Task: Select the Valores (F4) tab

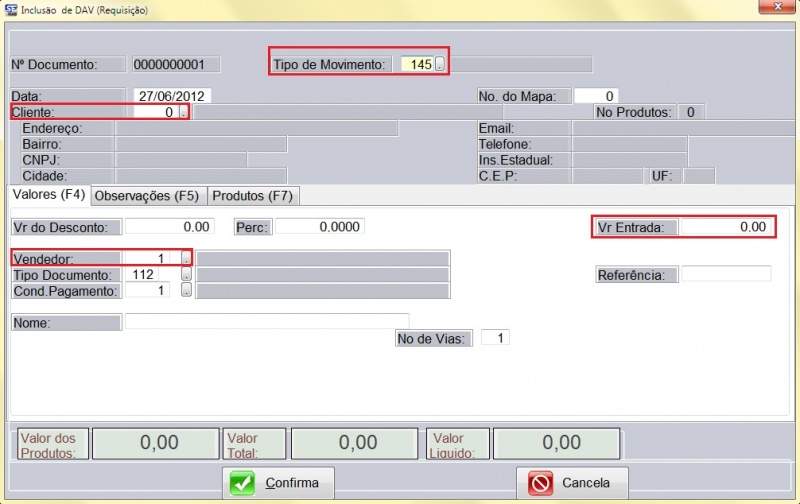Action: (x=48, y=195)
